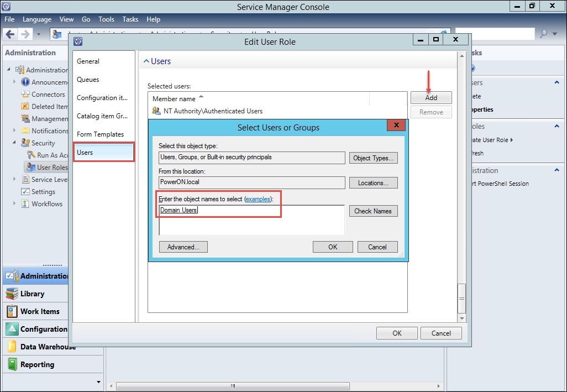Open the search options dropdown arrow
This screenshot has width=567, height=392.
[555, 34]
